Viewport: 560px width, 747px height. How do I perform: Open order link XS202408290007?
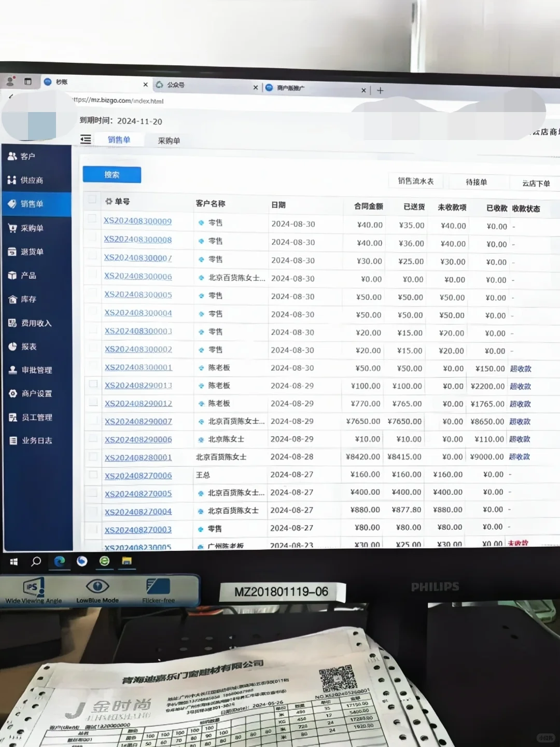click(138, 422)
